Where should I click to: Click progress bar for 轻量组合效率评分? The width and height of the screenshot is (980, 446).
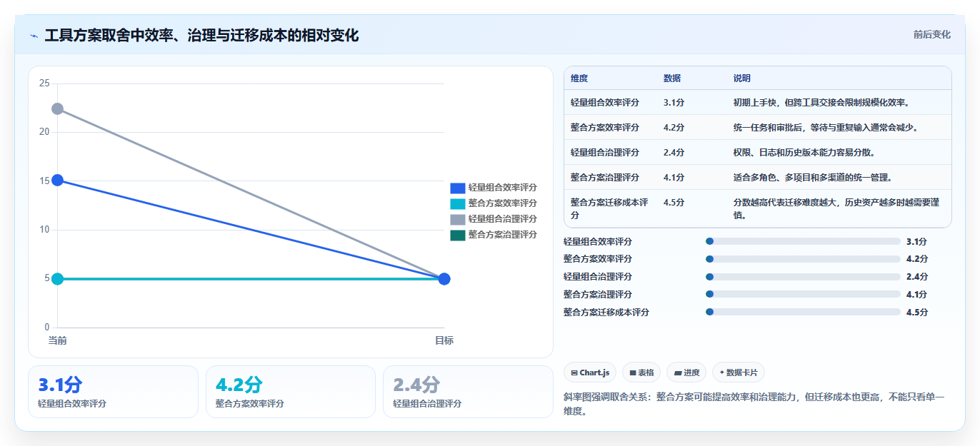[803, 241]
